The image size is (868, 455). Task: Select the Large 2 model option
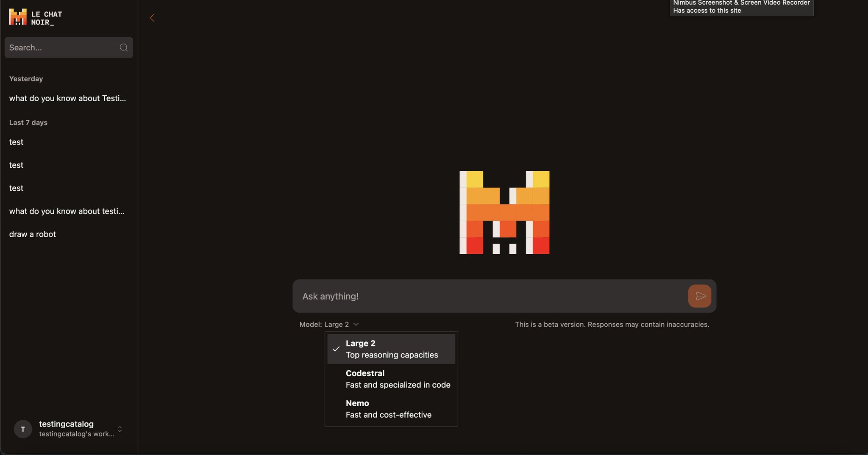(x=391, y=349)
